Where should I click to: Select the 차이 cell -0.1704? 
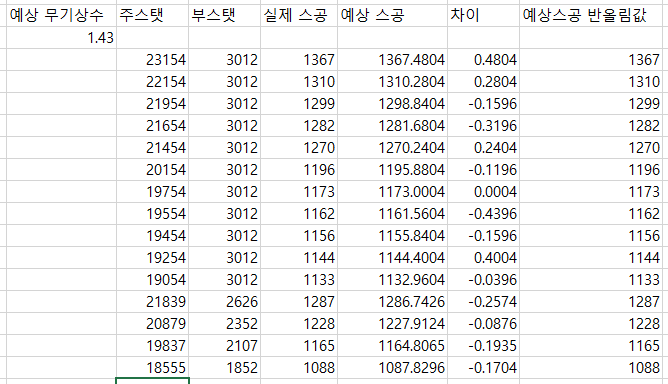pos(484,367)
